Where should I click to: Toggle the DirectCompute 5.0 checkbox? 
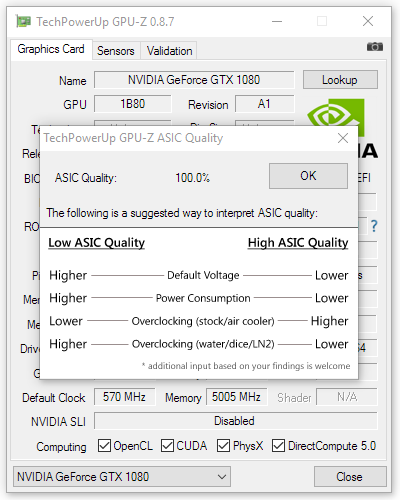coord(278,446)
